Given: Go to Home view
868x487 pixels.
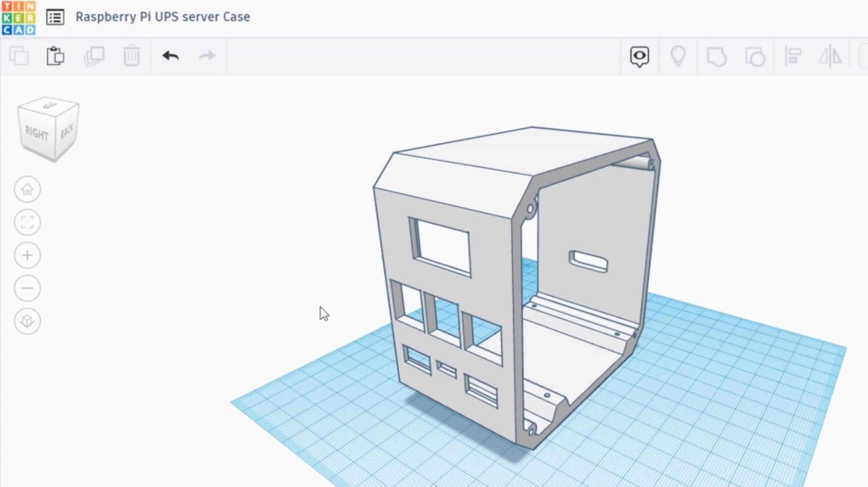Looking at the screenshot, I should pyautogui.click(x=27, y=189).
